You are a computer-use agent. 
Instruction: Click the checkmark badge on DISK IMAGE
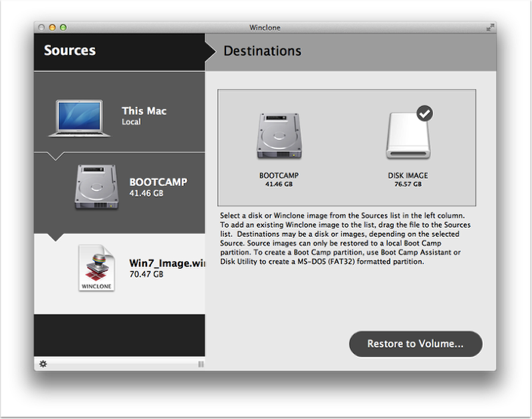tap(424, 113)
